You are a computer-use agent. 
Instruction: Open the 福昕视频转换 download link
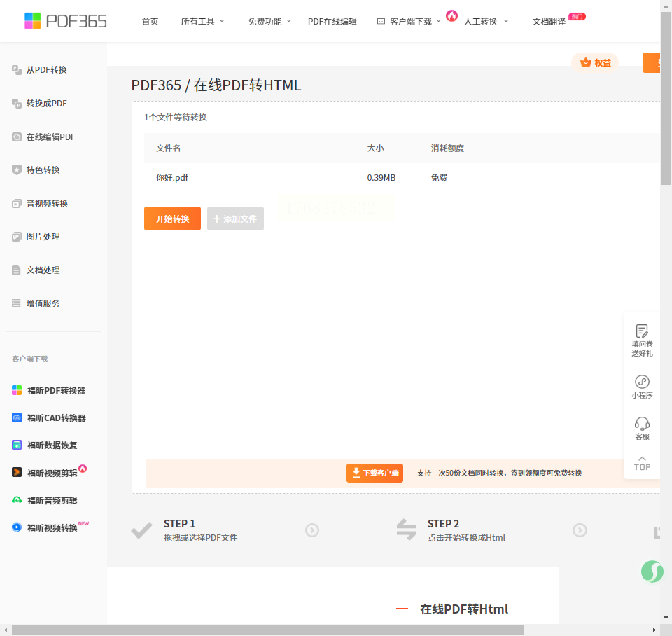click(x=52, y=527)
